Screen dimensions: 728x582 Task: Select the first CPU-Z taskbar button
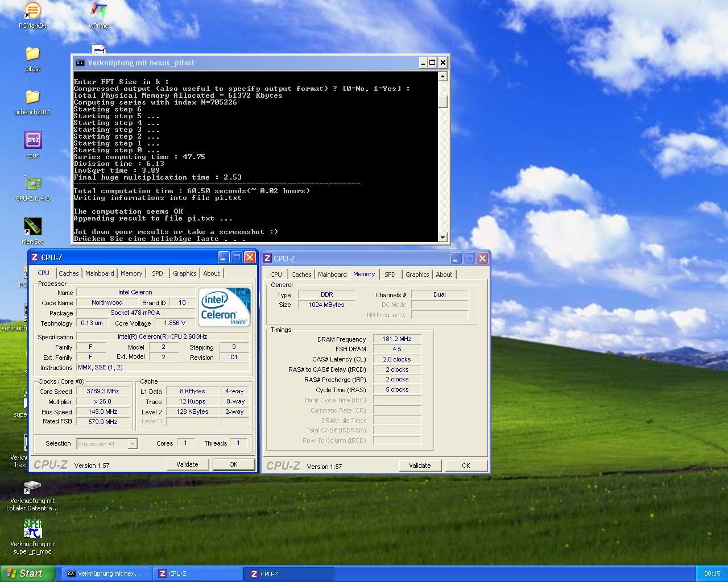(198, 574)
